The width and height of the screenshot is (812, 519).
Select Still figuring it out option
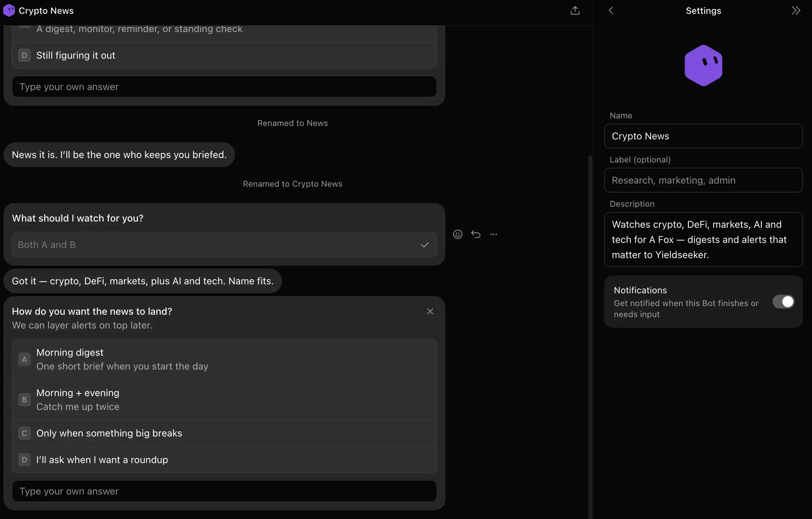[x=224, y=55]
